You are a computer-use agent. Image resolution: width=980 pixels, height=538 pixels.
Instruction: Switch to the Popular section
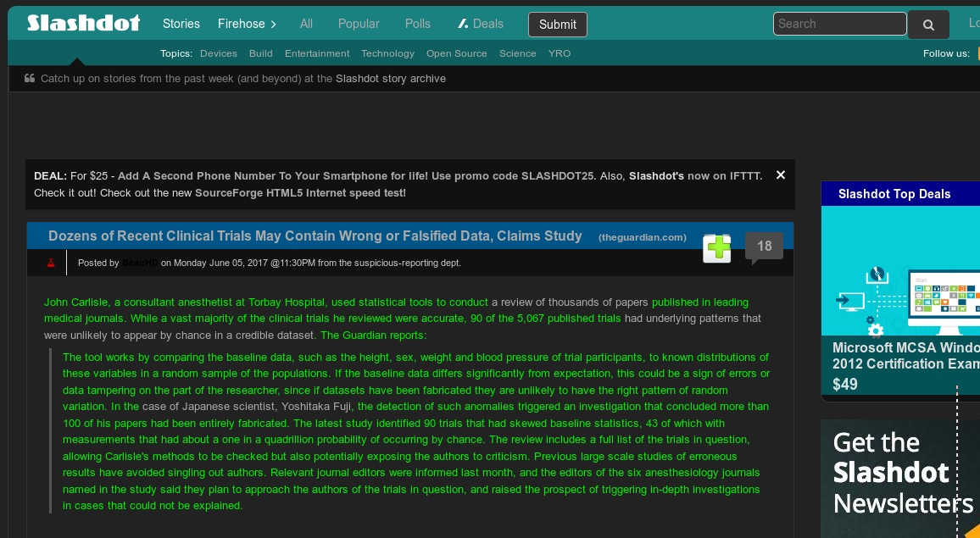click(x=358, y=24)
